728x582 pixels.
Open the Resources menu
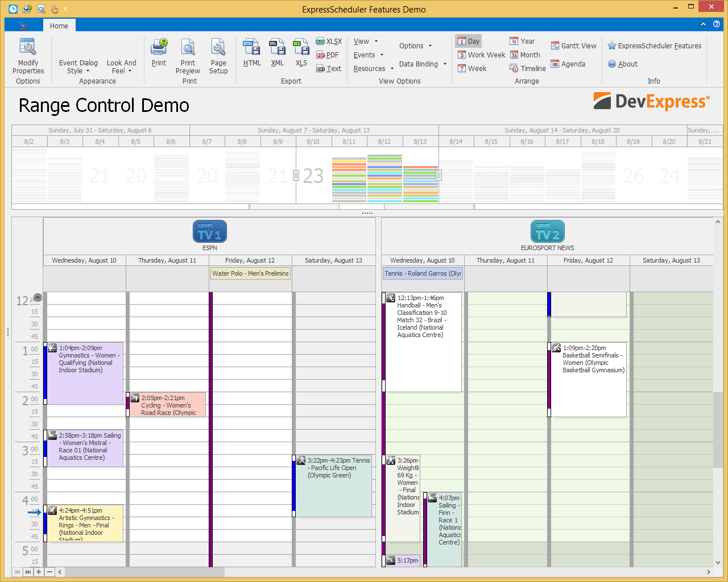(373, 69)
